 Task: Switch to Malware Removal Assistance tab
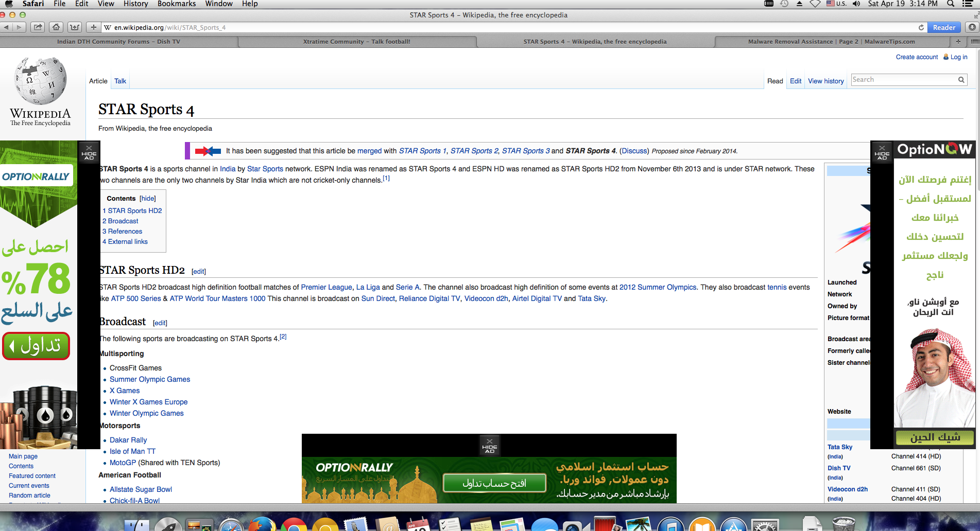click(831, 42)
